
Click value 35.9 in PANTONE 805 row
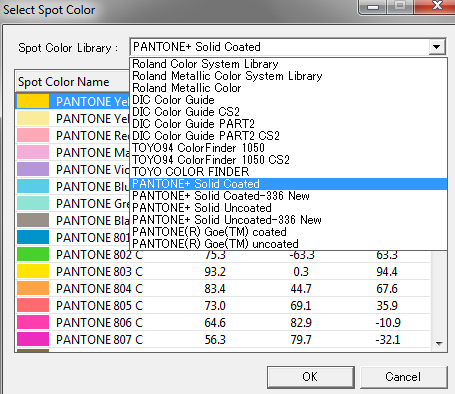tap(387, 306)
